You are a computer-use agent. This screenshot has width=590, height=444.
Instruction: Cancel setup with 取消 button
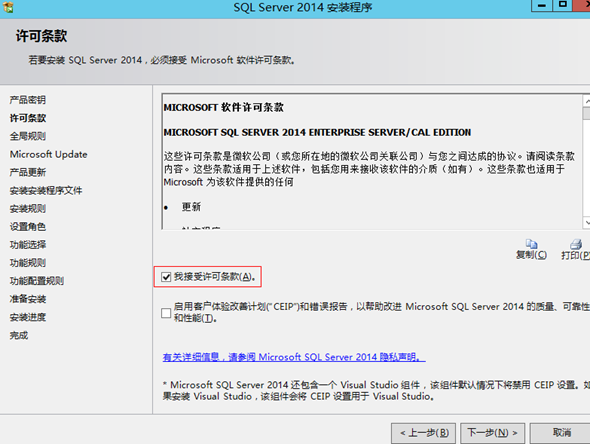coord(561,433)
